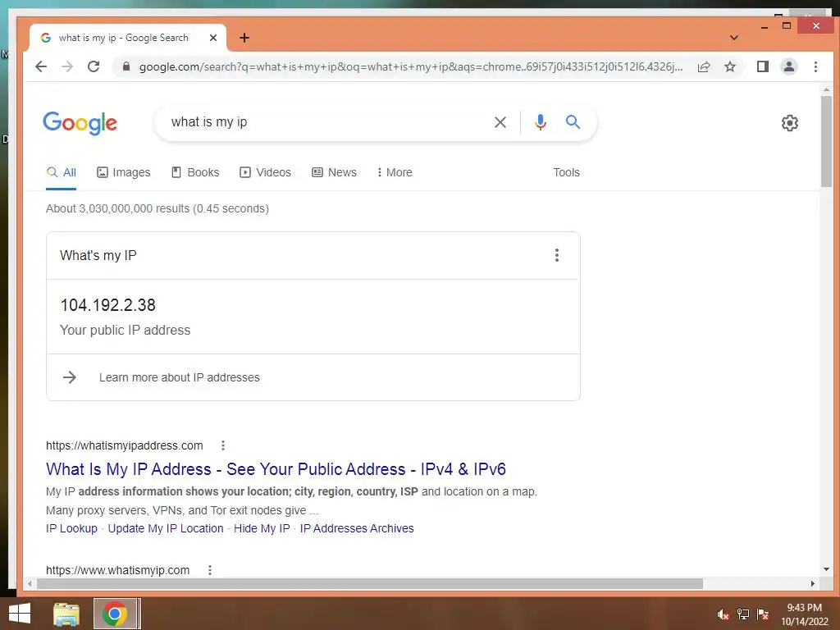Open Action Center flag icon

tap(762, 614)
